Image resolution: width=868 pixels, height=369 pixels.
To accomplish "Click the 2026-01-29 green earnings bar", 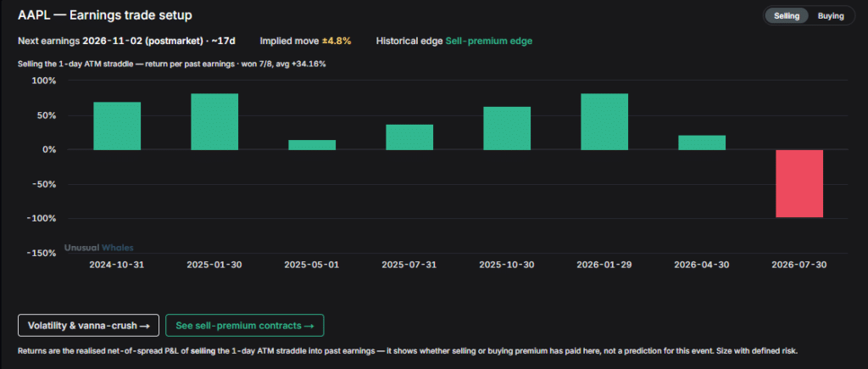I will click(604, 122).
